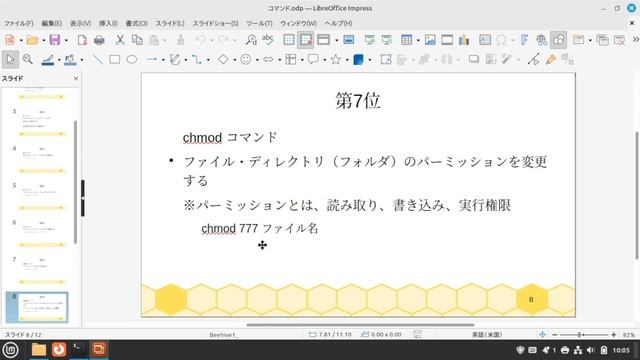Select the Rectangle tool

pos(115,60)
